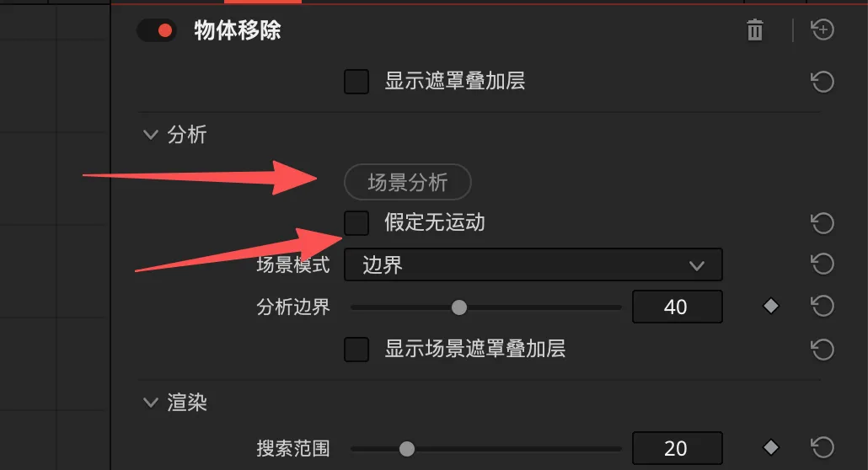
Task: Collapse the 分析 section
Action: [151, 135]
